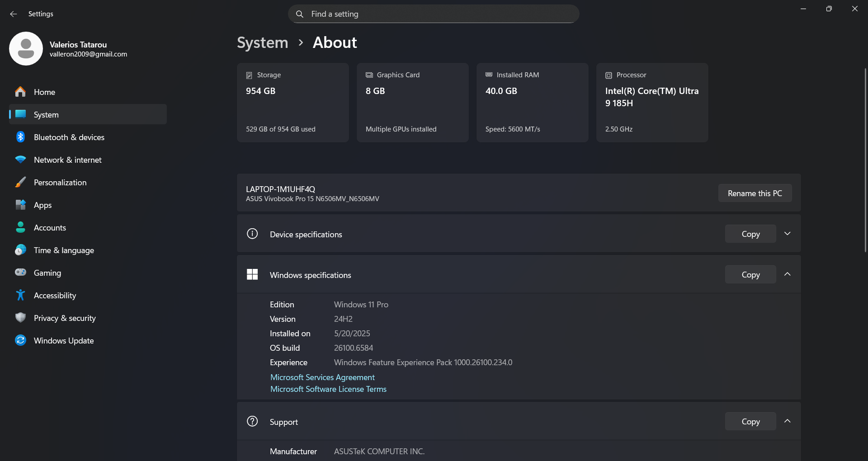Open Windows Update settings
Viewport: 868px width, 461px height.
(88, 340)
